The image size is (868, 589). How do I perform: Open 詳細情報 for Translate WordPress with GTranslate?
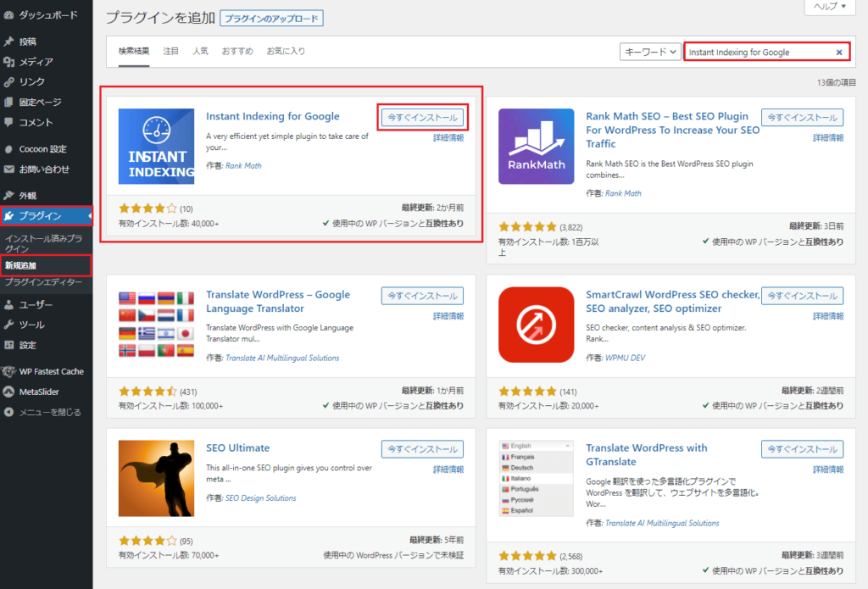coord(828,470)
